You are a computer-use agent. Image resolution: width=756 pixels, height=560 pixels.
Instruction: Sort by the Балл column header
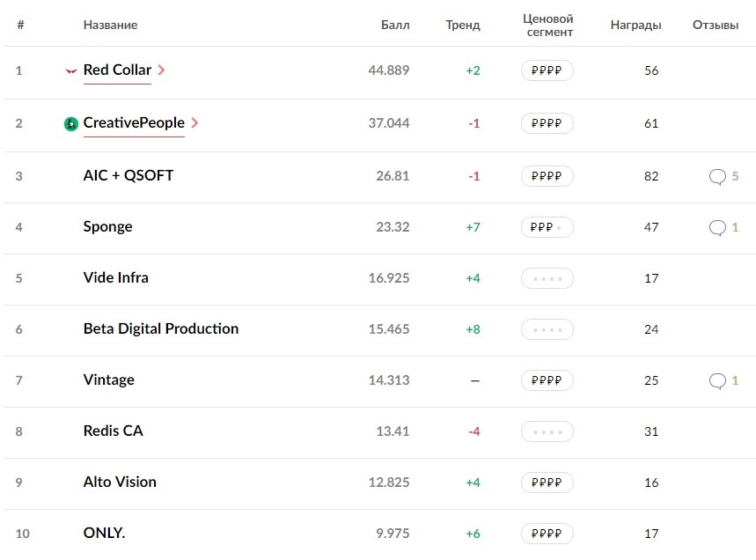click(395, 26)
